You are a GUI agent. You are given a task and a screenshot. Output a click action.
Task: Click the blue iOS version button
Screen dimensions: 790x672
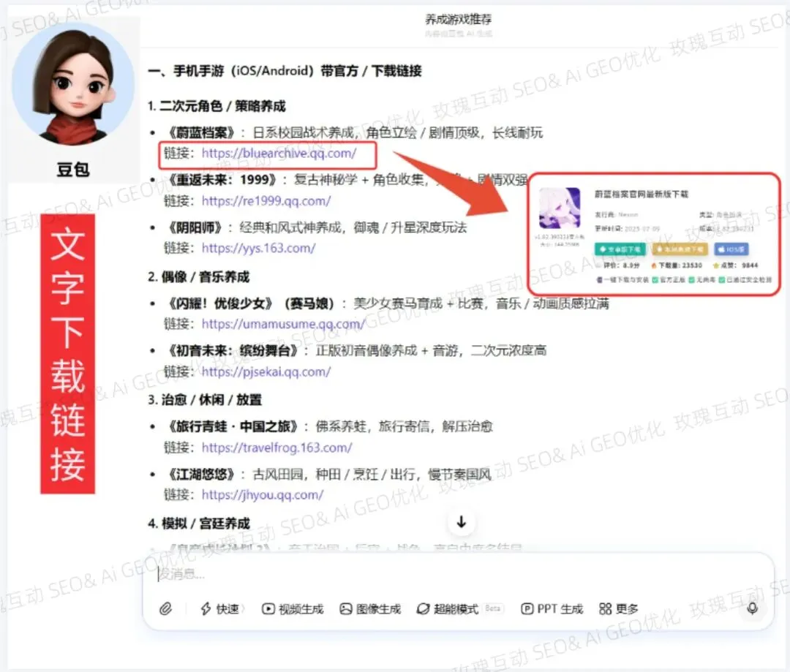pos(731,249)
